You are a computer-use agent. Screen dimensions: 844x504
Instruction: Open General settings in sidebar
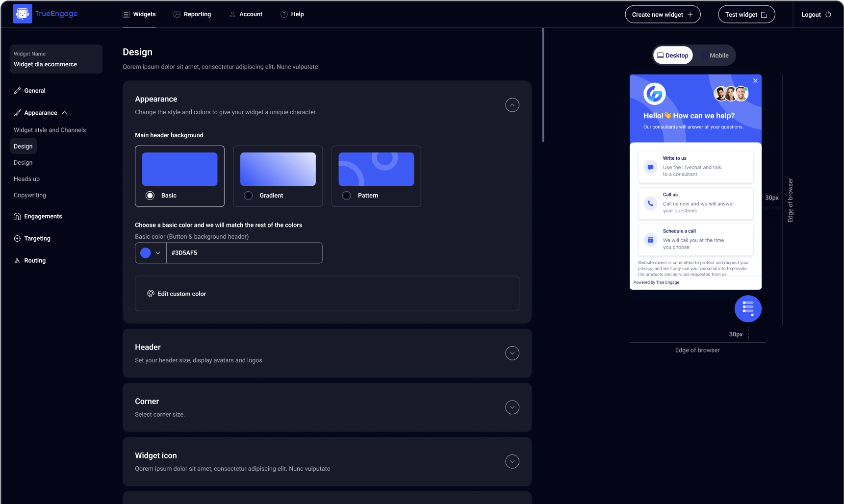point(29,91)
